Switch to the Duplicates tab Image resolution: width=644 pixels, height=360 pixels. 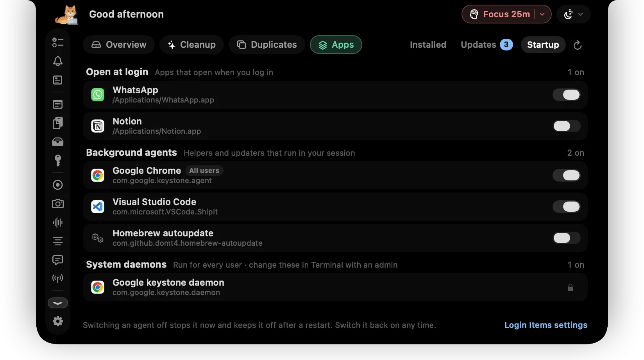click(267, 45)
